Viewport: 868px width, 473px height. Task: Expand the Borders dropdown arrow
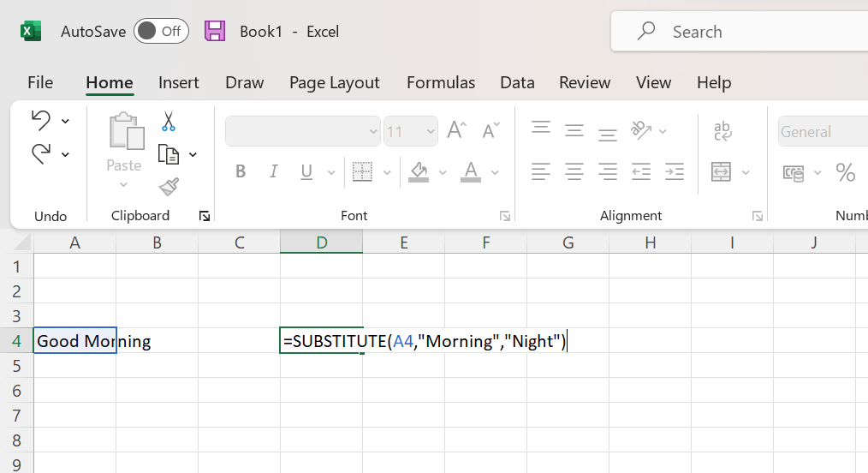[x=387, y=173]
